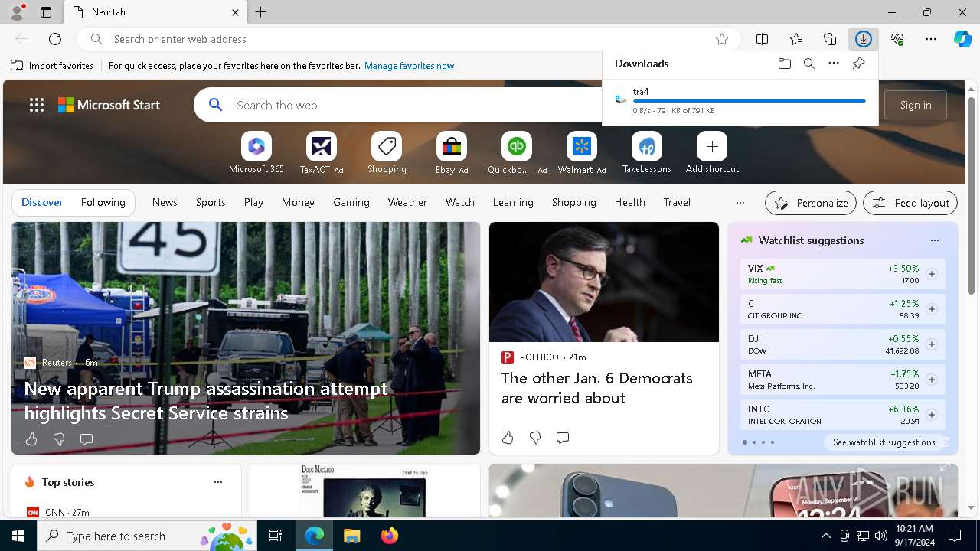Like the Trump Secret Service story
Viewport: 980px width, 551px height.
(x=31, y=439)
